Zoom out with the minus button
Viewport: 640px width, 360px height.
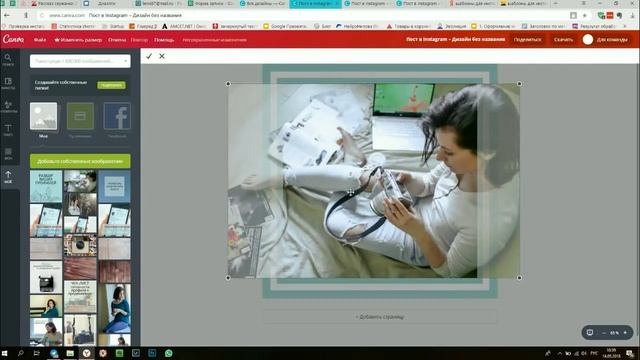[604, 333]
